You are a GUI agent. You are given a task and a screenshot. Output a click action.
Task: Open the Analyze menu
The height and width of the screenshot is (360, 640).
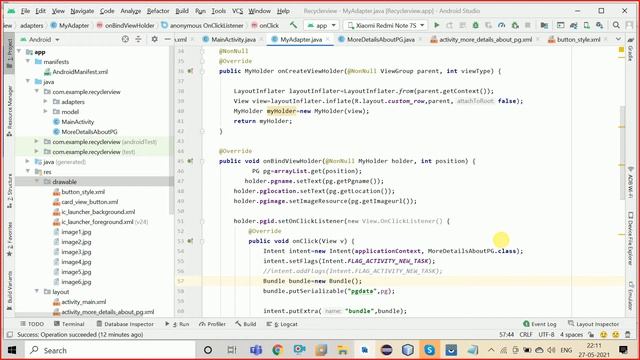[131, 11]
